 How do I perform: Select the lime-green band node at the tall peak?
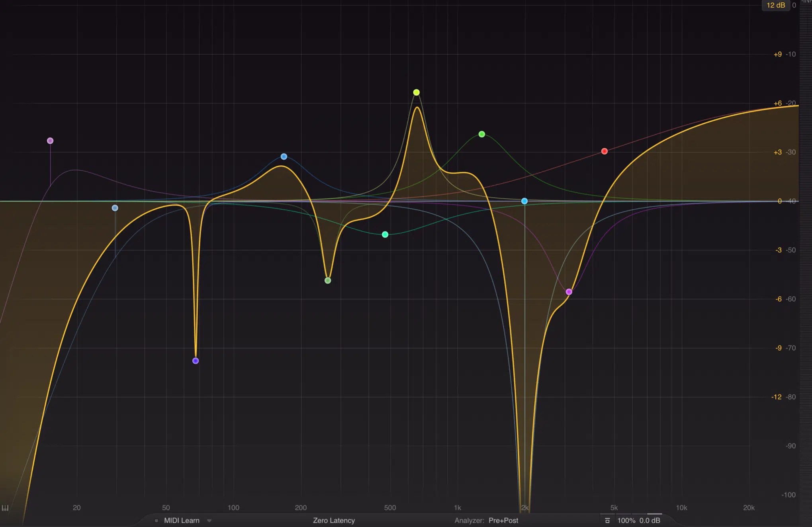(x=416, y=92)
